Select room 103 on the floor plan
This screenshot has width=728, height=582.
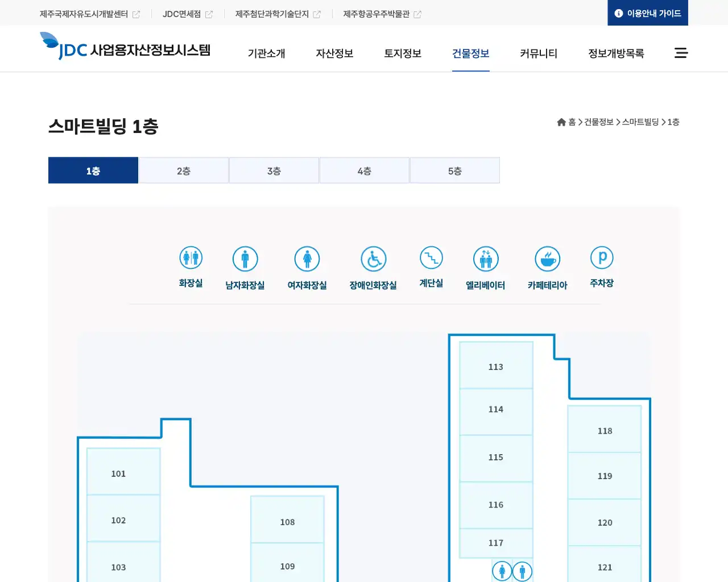(x=123, y=562)
